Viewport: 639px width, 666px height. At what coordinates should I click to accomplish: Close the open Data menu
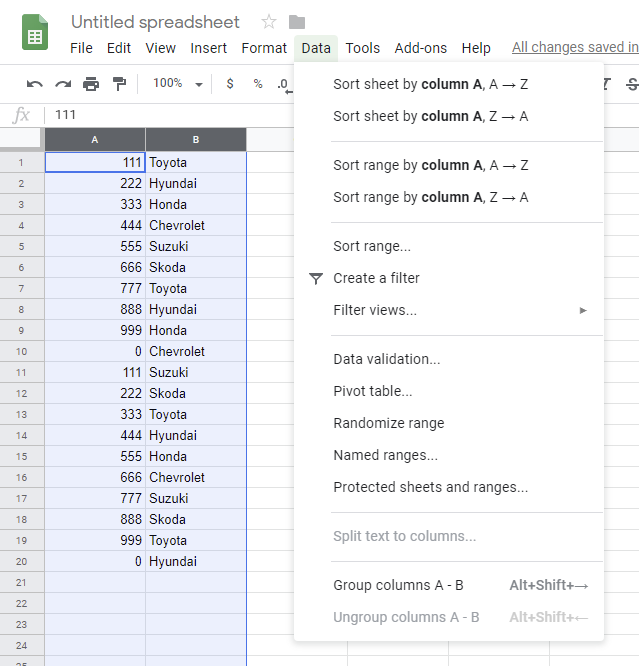[316, 48]
